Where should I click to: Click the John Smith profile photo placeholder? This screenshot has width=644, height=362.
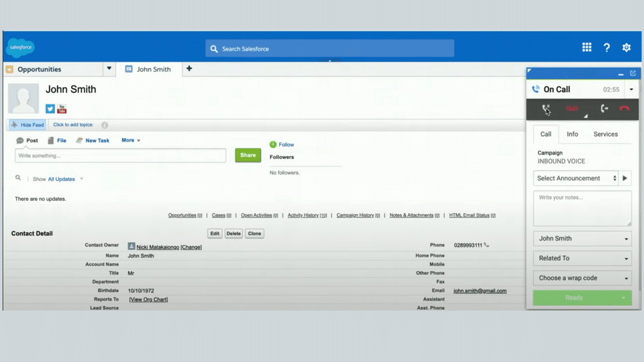click(x=23, y=98)
